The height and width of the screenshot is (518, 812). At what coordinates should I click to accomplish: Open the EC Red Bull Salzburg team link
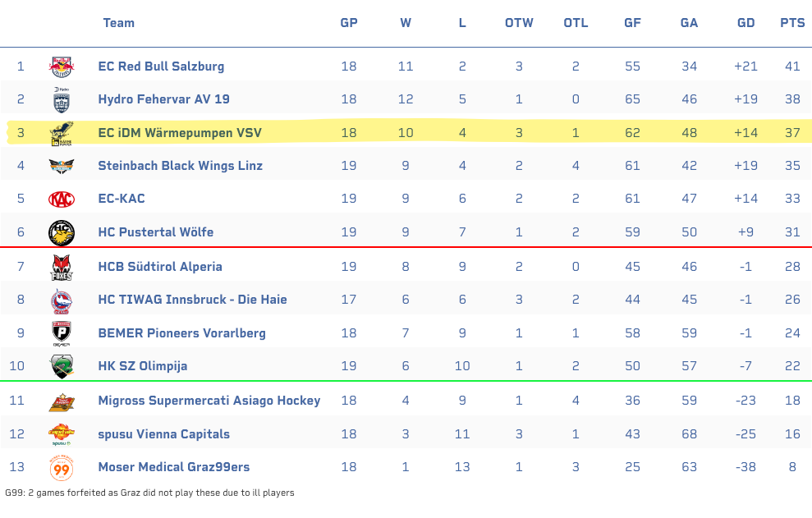(x=161, y=66)
